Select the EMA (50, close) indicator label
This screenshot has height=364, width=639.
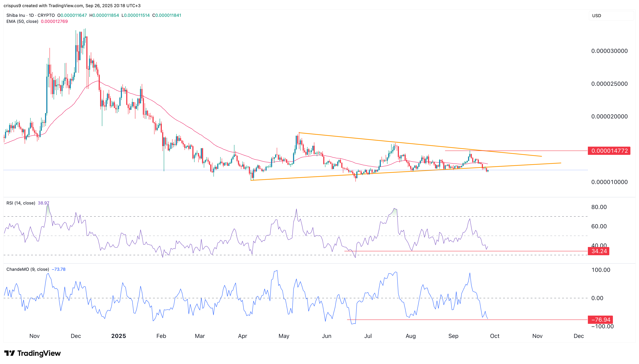tap(22, 21)
